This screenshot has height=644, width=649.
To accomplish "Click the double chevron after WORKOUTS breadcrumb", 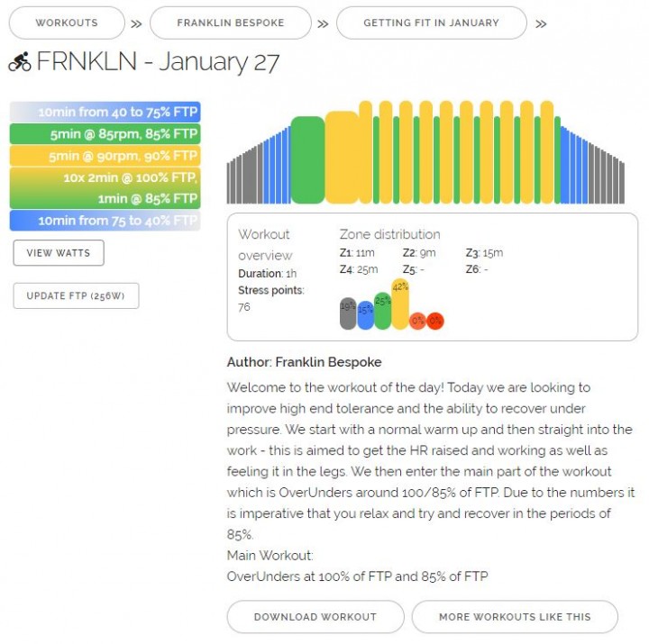I will [136, 24].
